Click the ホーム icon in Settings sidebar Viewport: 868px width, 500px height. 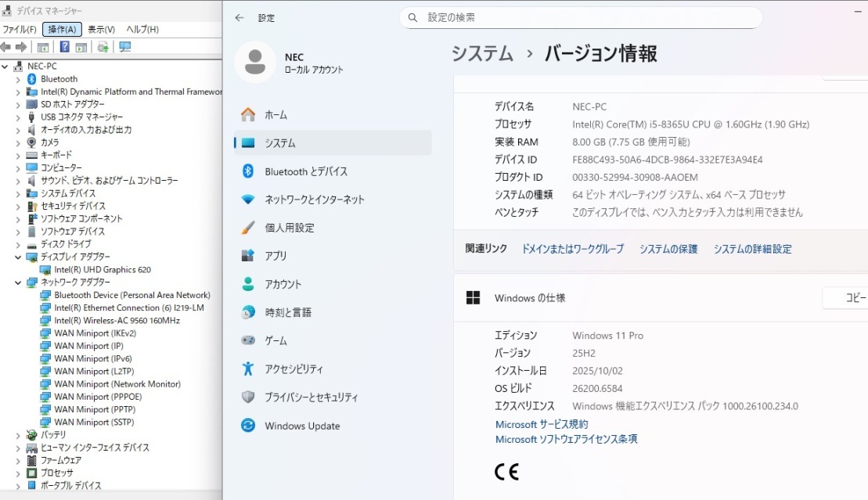coord(247,114)
